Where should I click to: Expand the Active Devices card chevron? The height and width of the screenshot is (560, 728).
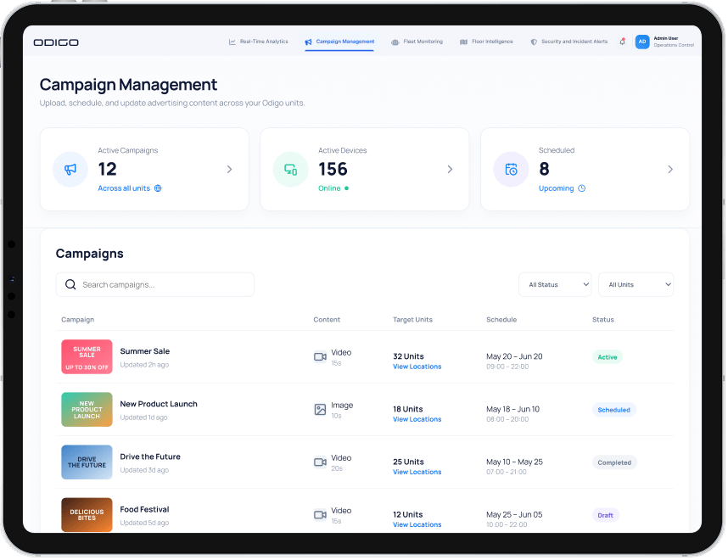click(x=450, y=170)
